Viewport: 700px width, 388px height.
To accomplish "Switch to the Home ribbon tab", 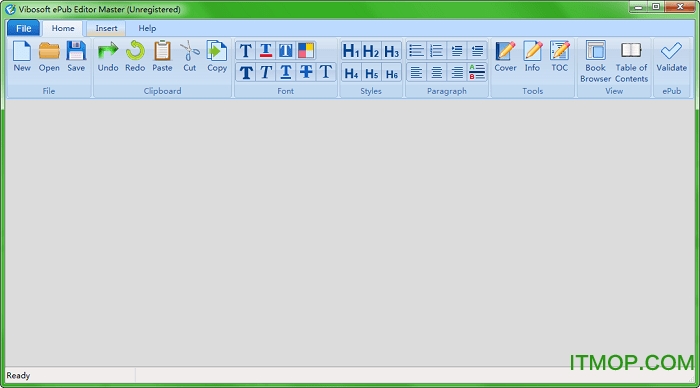I will point(63,28).
